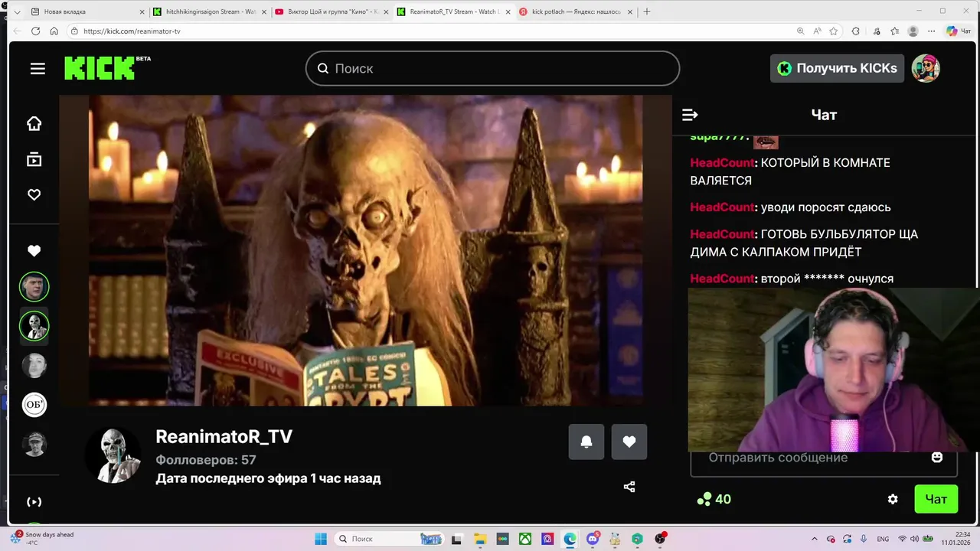
Task: Close the hitchhikinginsaigon Stream tab
Action: 263,11
